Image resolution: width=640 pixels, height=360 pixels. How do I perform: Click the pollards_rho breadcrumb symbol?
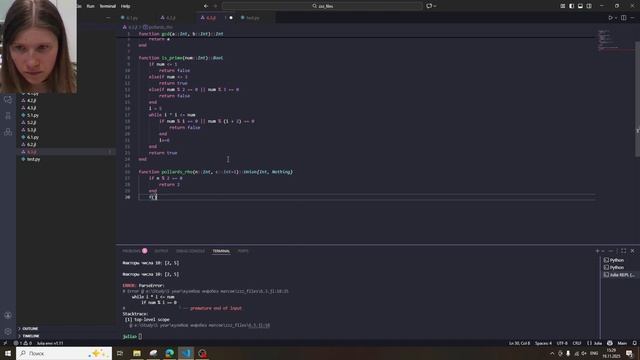[158, 27]
